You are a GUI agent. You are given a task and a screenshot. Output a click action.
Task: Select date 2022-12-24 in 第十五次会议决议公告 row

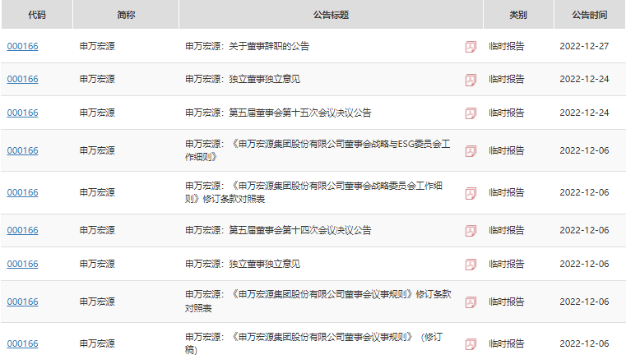(x=584, y=113)
